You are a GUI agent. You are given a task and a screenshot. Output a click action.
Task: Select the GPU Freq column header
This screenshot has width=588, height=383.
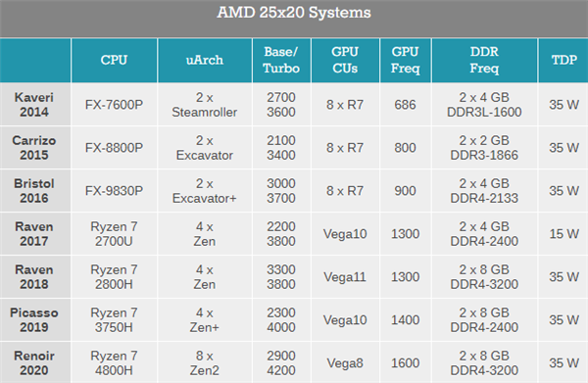coord(406,60)
